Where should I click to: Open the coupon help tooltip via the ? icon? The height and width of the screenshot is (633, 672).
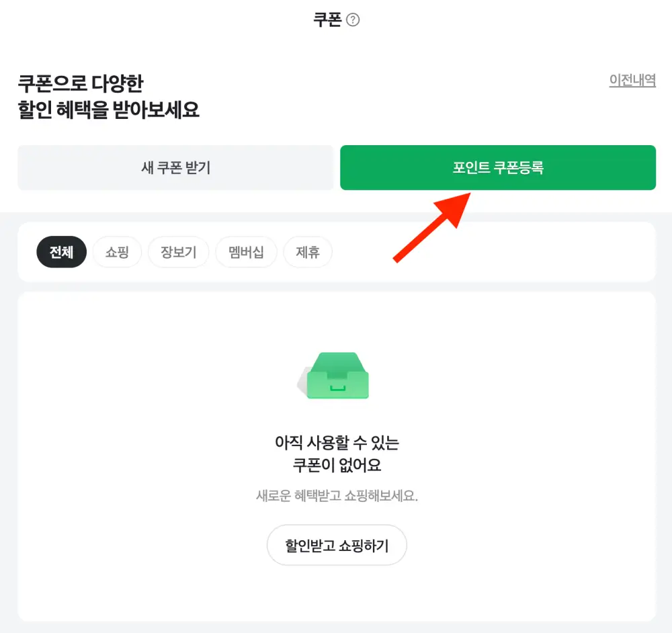point(354,19)
